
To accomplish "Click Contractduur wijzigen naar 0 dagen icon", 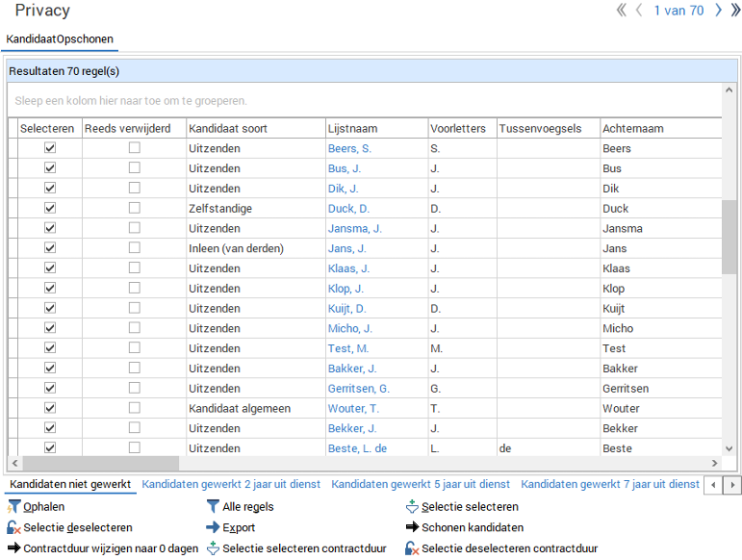I will (13, 549).
